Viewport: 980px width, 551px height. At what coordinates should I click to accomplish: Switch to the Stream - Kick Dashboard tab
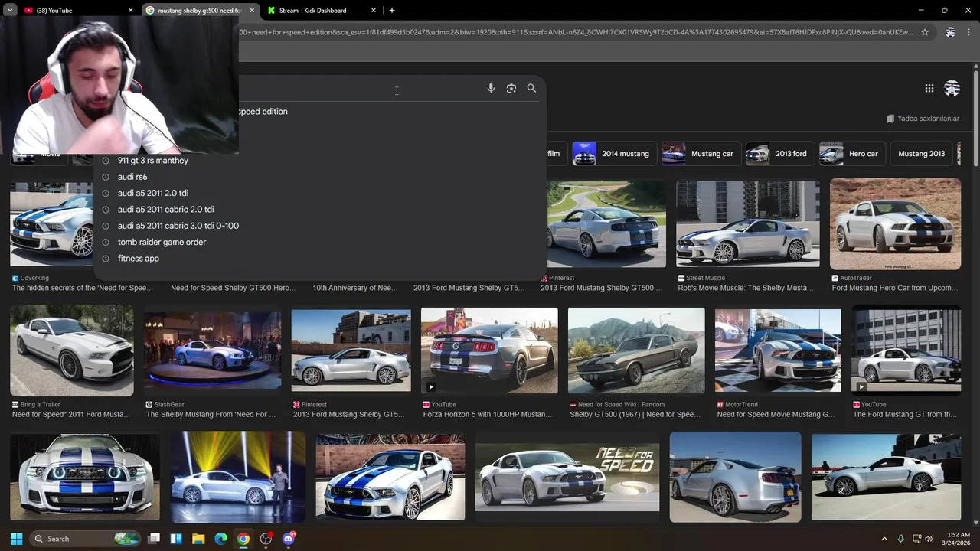[322, 11]
